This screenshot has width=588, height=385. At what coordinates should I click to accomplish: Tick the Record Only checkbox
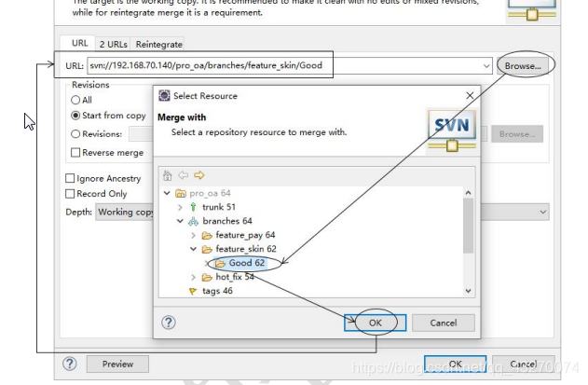tap(70, 194)
